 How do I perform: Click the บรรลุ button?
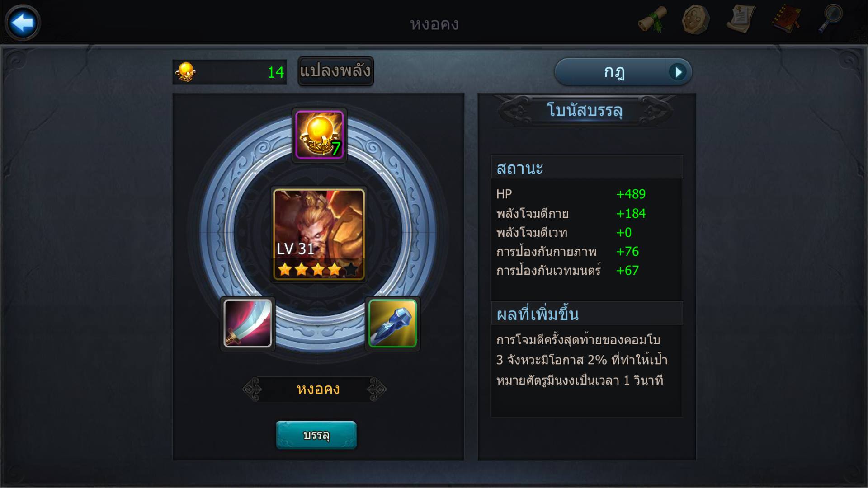point(316,435)
